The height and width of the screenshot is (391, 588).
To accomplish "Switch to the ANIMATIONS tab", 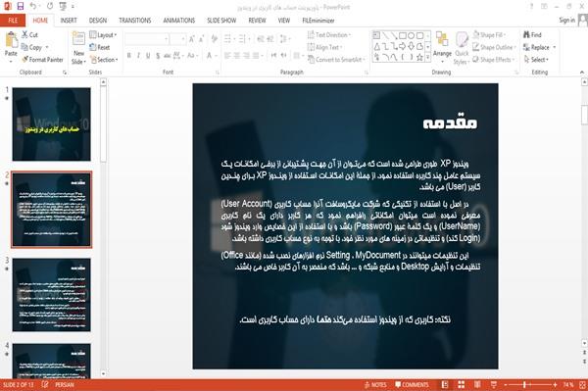I will click(x=179, y=21).
